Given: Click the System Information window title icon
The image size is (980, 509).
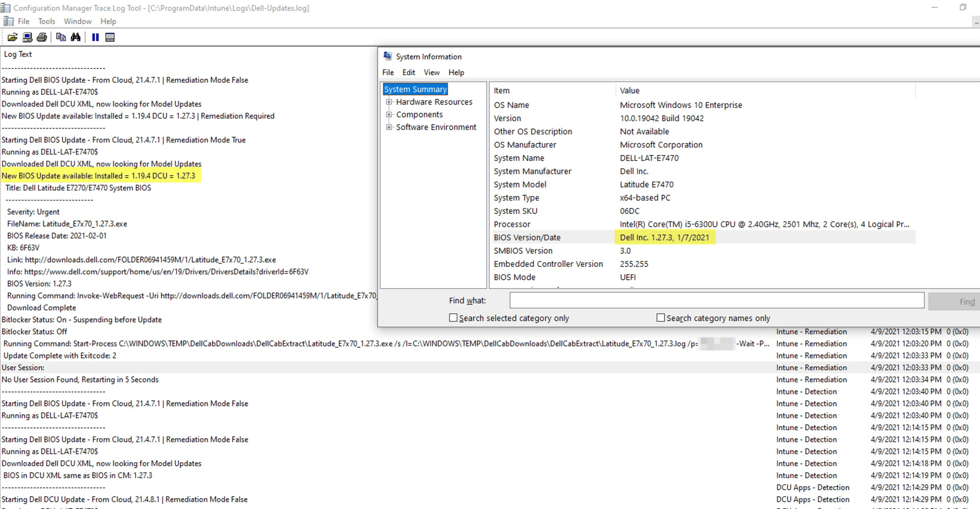Looking at the screenshot, I should click(387, 56).
